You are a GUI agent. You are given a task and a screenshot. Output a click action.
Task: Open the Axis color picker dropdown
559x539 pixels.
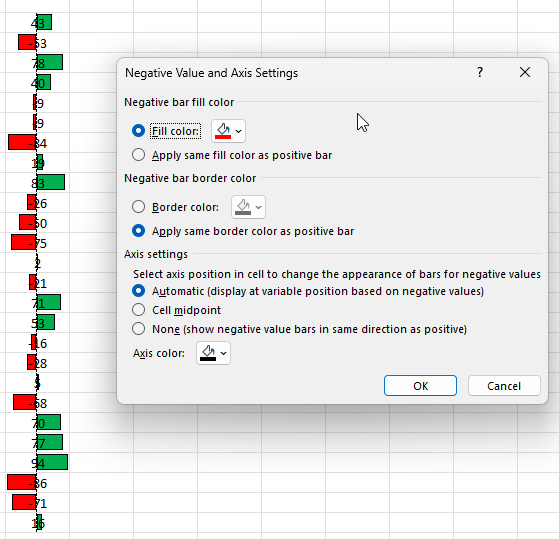coord(213,353)
